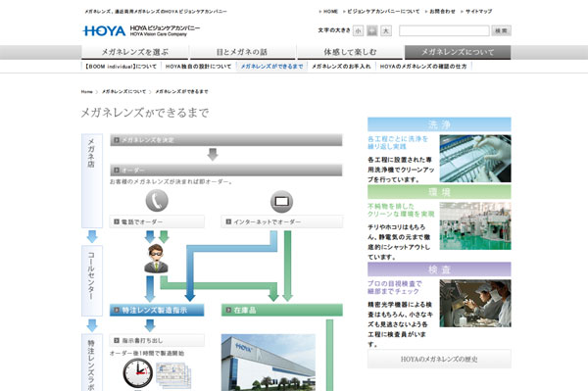Open the 体感して楽しむ main tab
This screenshot has height=391, width=588.
click(x=350, y=52)
